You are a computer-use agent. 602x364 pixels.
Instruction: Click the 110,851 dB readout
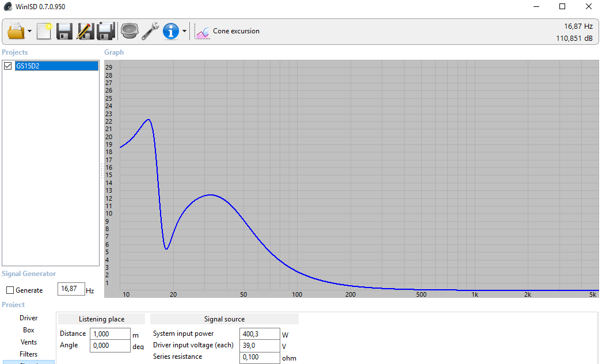[x=574, y=39]
